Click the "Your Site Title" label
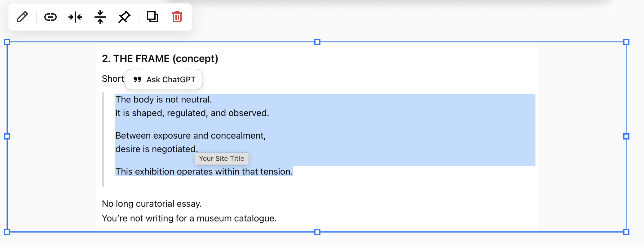644x245 pixels. click(x=222, y=159)
